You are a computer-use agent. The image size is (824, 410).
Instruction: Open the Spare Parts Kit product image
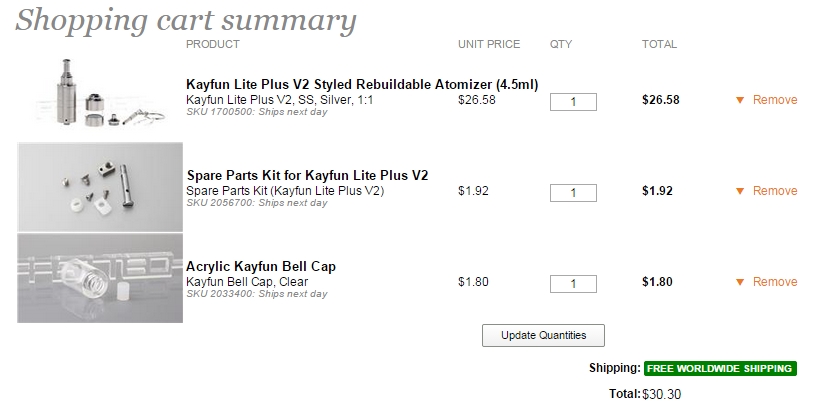pyautogui.click(x=100, y=187)
